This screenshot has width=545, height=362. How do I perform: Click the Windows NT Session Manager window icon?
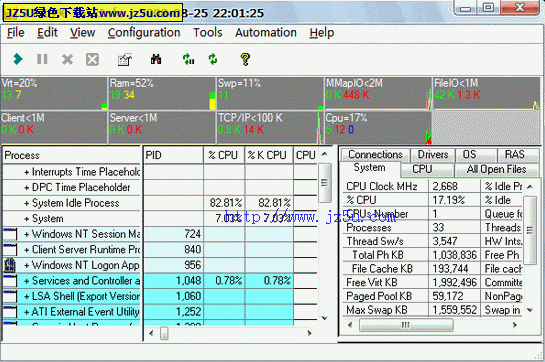(x=10, y=234)
